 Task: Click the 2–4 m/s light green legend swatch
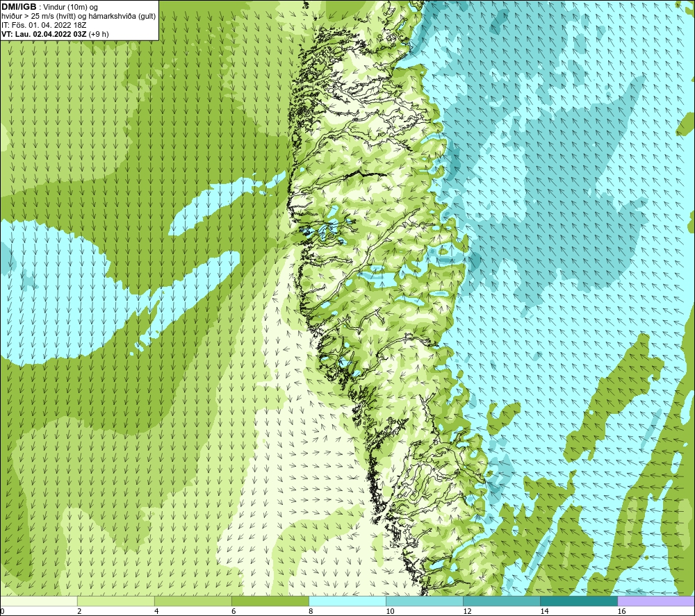click(115, 601)
